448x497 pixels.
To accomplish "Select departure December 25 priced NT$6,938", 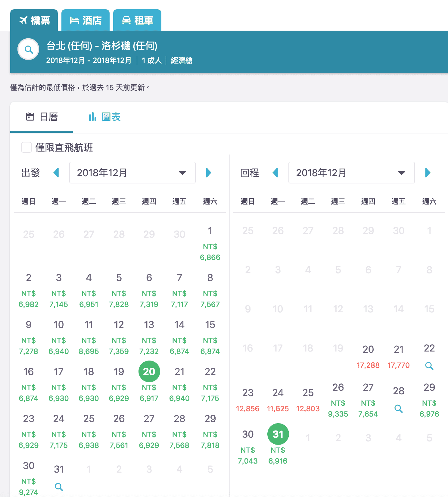I will [x=89, y=432].
